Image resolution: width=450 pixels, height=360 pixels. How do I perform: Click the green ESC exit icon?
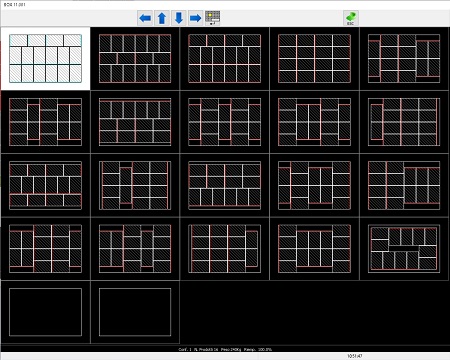point(351,18)
